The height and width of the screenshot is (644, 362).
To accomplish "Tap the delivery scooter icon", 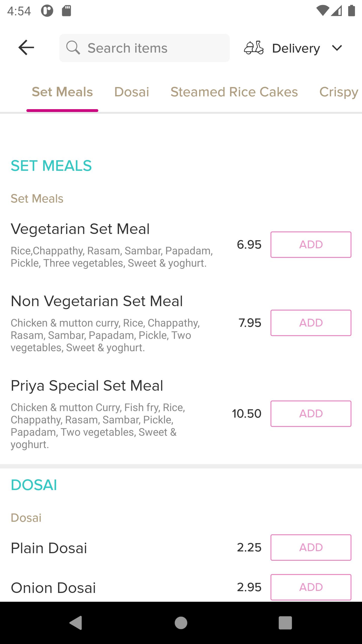I will tap(254, 48).
